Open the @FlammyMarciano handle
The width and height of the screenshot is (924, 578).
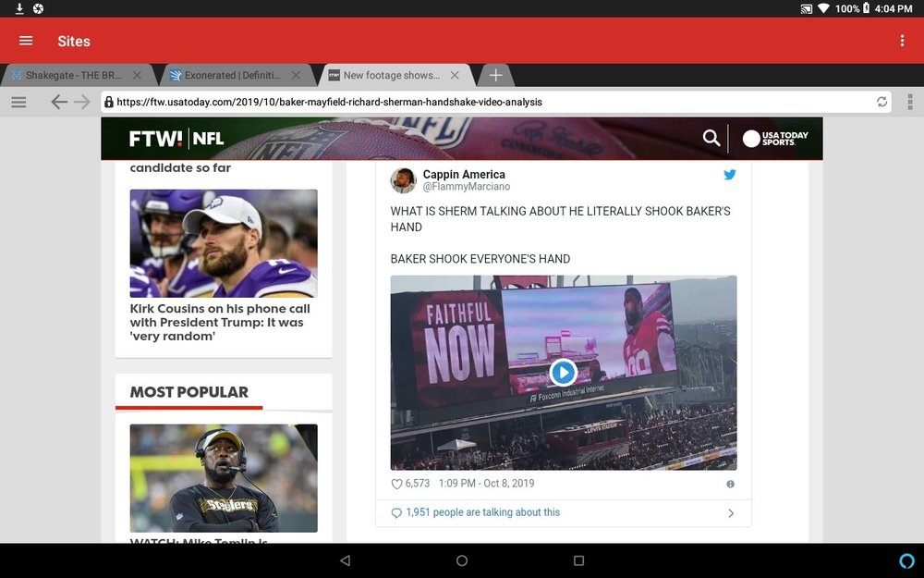tap(466, 187)
